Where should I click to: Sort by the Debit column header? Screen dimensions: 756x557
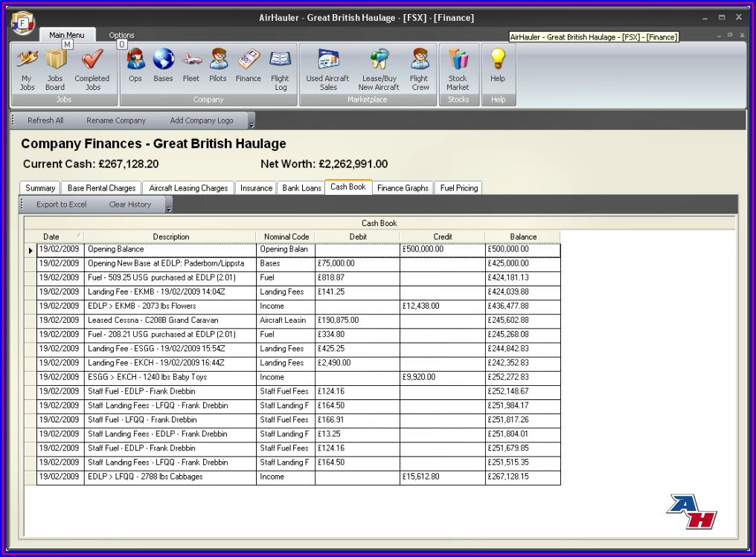pyautogui.click(x=358, y=236)
